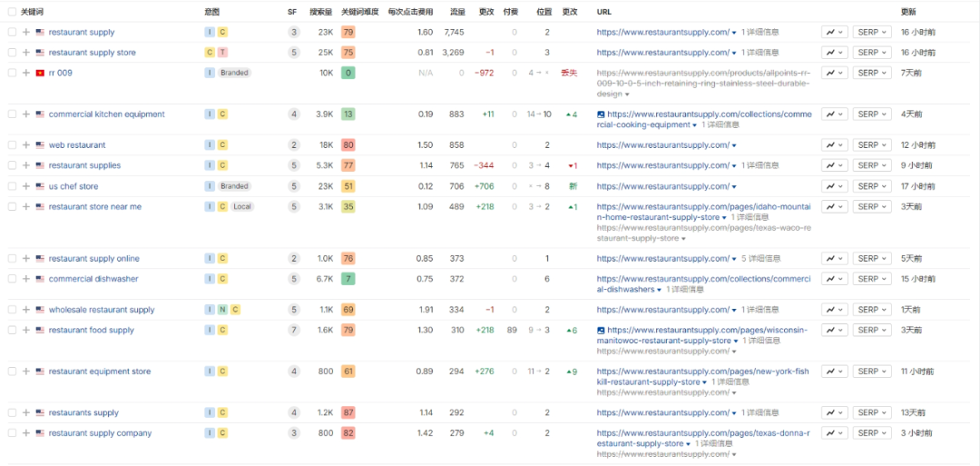Click plus icon for 'wholesale restaurant supply'
The height and width of the screenshot is (466, 980).
point(25,310)
